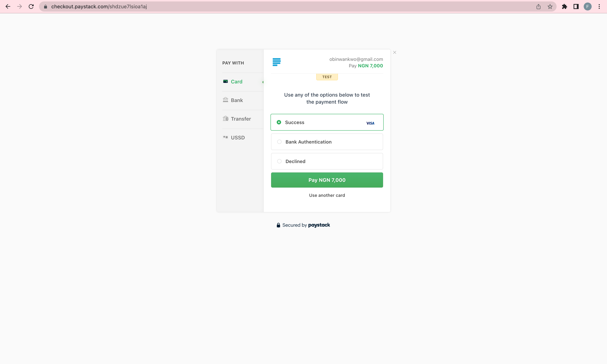Click the VISA logo on the Success option
The height and width of the screenshot is (364, 607).
click(x=370, y=123)
